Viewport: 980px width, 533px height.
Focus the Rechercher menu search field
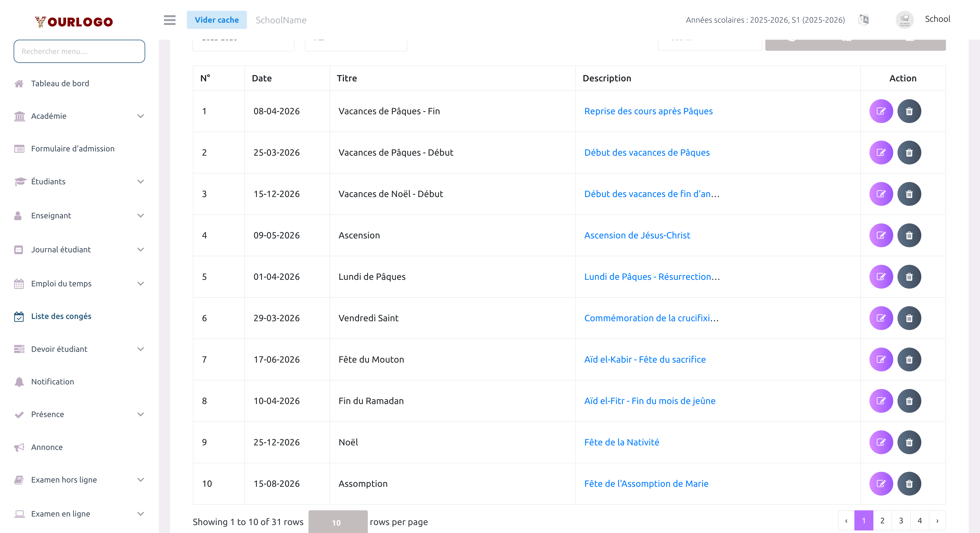point(79,51)
